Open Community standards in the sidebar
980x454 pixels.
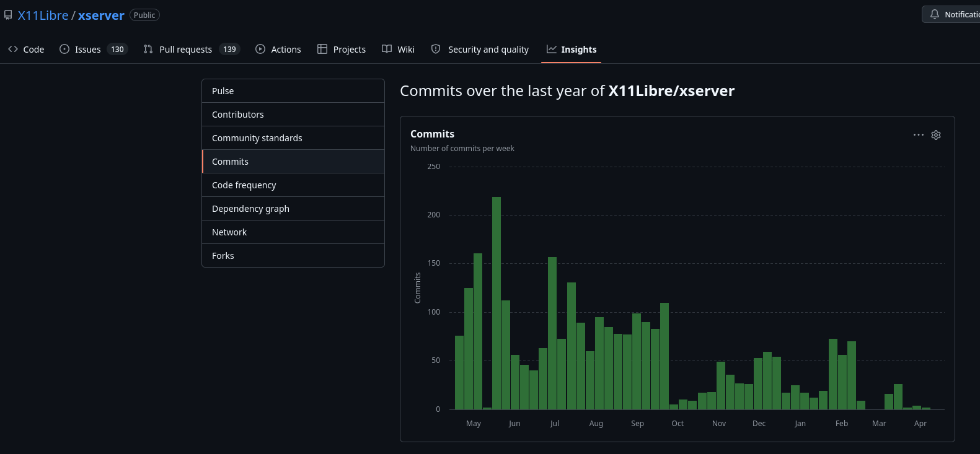pos(293,138)
